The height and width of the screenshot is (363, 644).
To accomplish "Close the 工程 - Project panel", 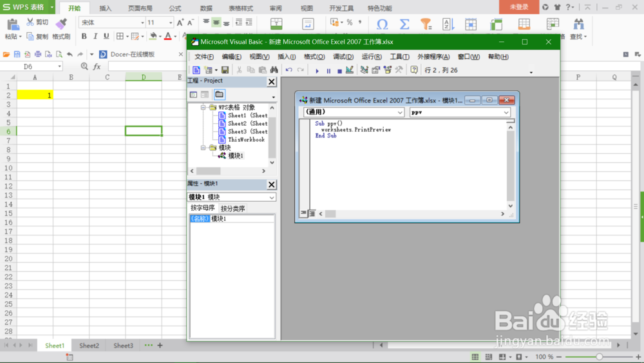I will [x=272, y=82].
